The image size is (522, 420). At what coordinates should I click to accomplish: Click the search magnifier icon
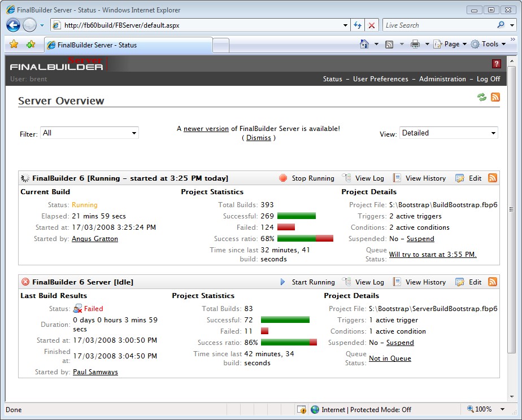pyautogui.click(x=501, y=25)
